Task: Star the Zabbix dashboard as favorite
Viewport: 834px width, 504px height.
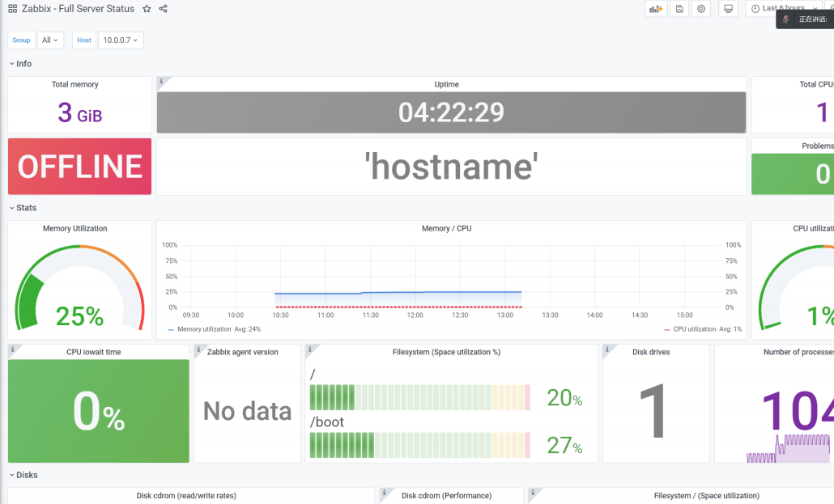Action: [x=147, y=9]
